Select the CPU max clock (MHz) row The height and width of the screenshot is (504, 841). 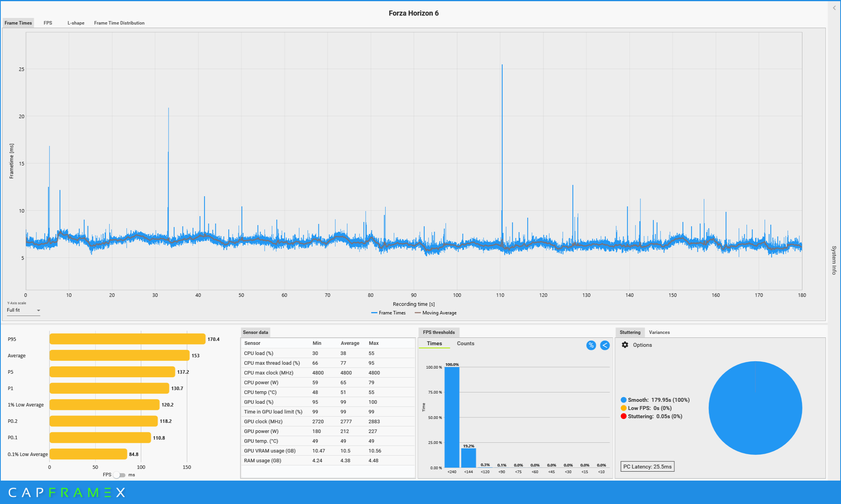click(x=328, y=373)
